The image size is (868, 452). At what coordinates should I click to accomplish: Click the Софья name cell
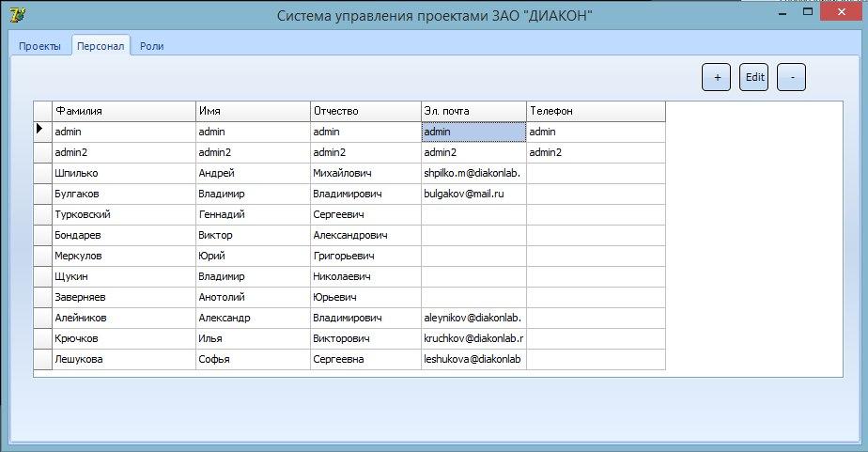coord(253,359)
